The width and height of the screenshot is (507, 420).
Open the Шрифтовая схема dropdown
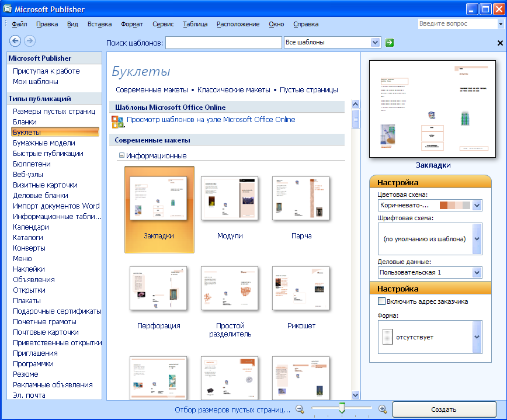[477, 239]
